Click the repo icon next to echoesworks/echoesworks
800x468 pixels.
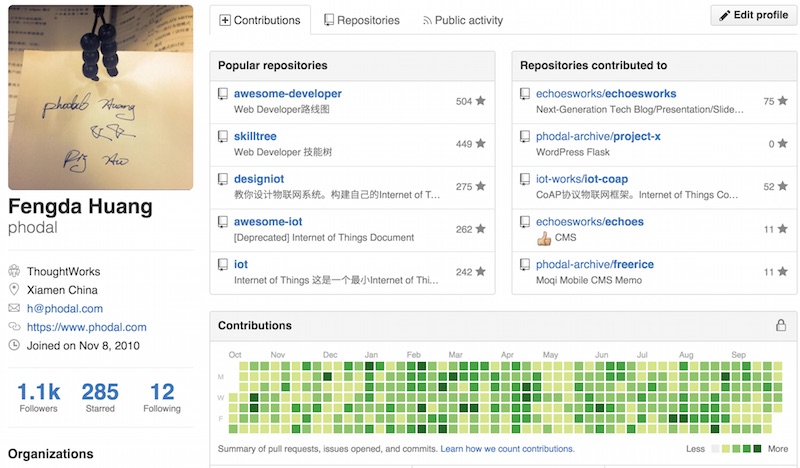coord(525,94)
